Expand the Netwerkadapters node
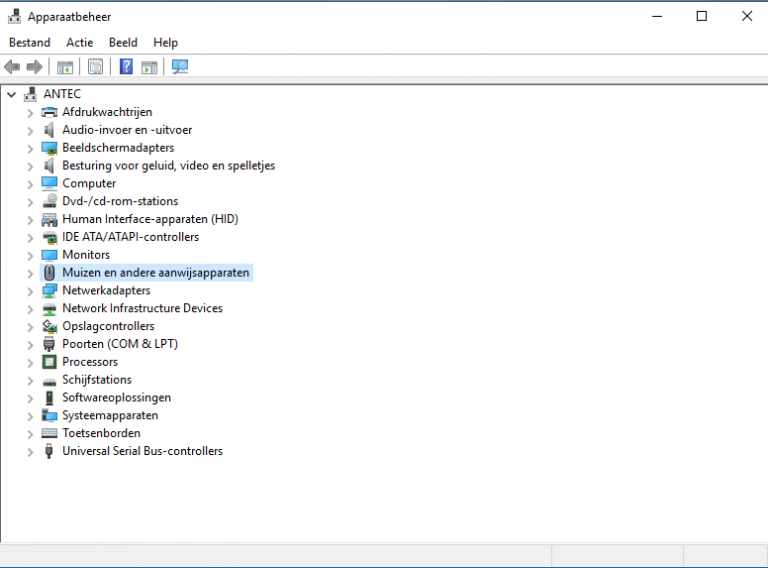 point(30,291)
